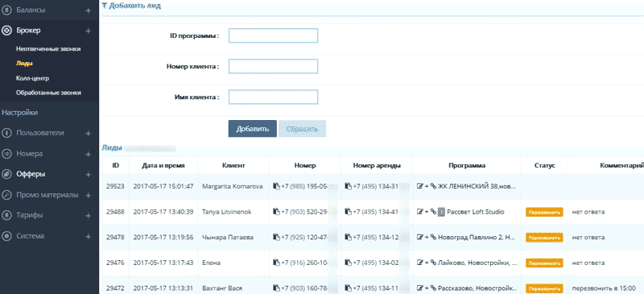Click timestamp 2017-05-17 13:17:43
644x294 pixels.
tap(163, 263)
